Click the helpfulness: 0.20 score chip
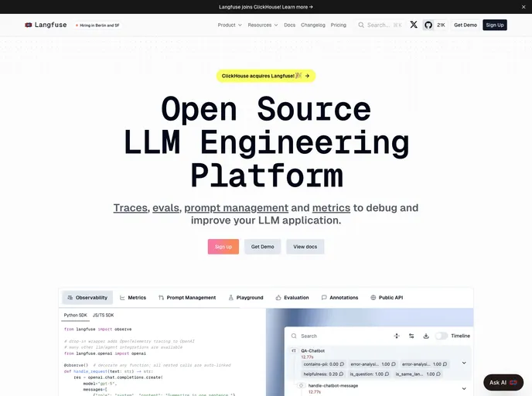This screenshot has height=396, width=532. (323, 374)
